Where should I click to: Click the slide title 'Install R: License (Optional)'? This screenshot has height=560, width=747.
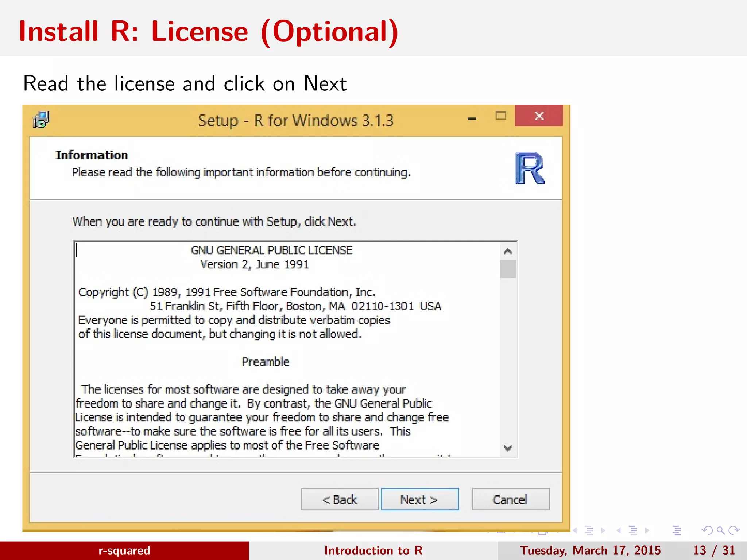pos(209,32)
